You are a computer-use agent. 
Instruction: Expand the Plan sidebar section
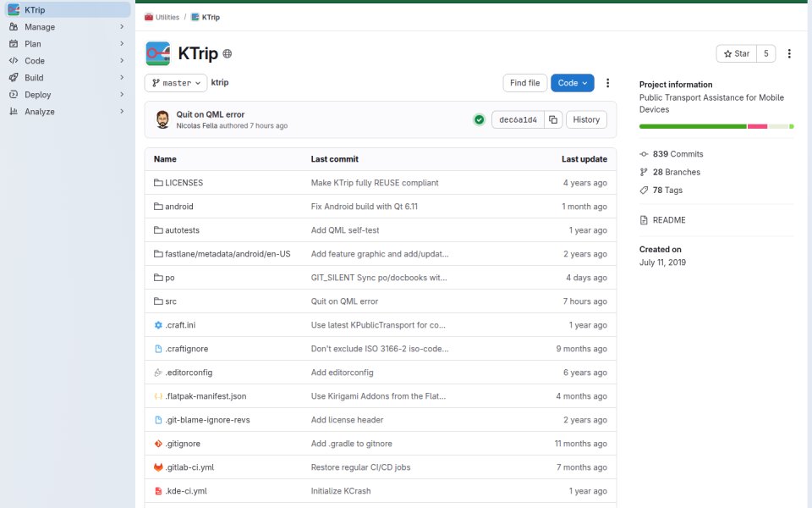[x=68, y=44]
